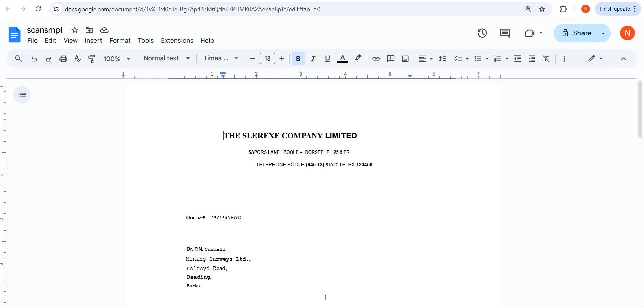The width and height of the screenshot is (644, 307).
Task: Click the Undo icon
Action: pyautogui.click(x=34, y=58)
